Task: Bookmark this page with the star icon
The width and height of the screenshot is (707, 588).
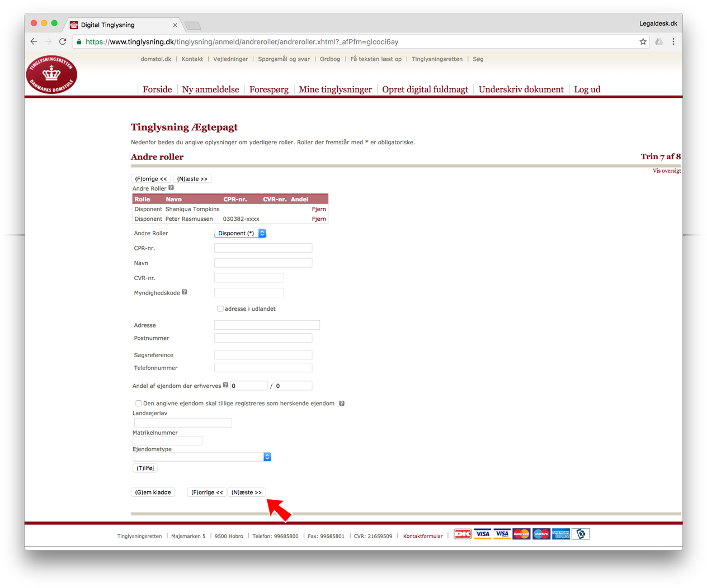Action: [643, 41]
